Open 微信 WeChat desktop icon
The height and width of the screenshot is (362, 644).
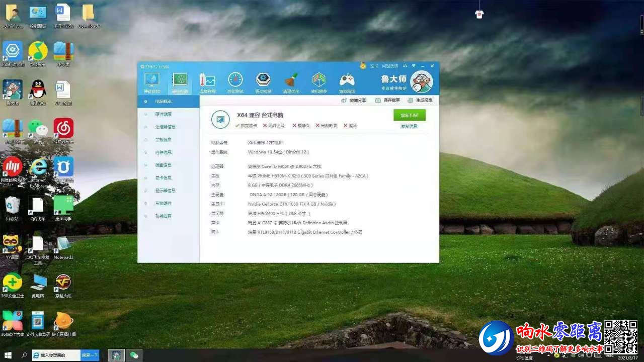point(38,131)
